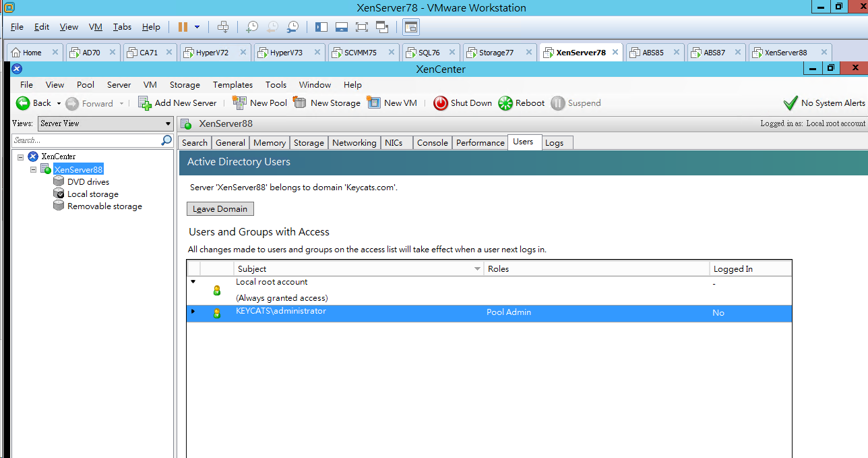Click the green Back arrow icon
The height and width of the screenshot is (458, 868).
(23, 103)
